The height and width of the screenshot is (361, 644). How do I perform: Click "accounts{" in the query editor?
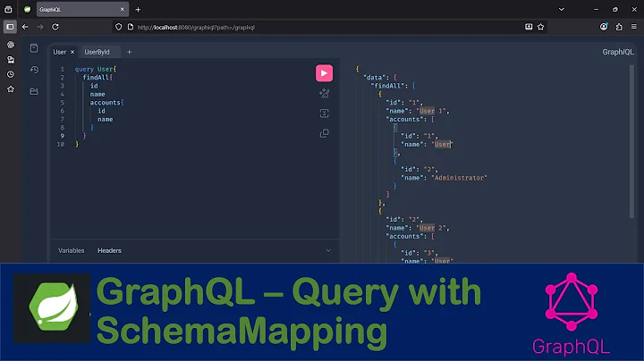tap(106, 103)
